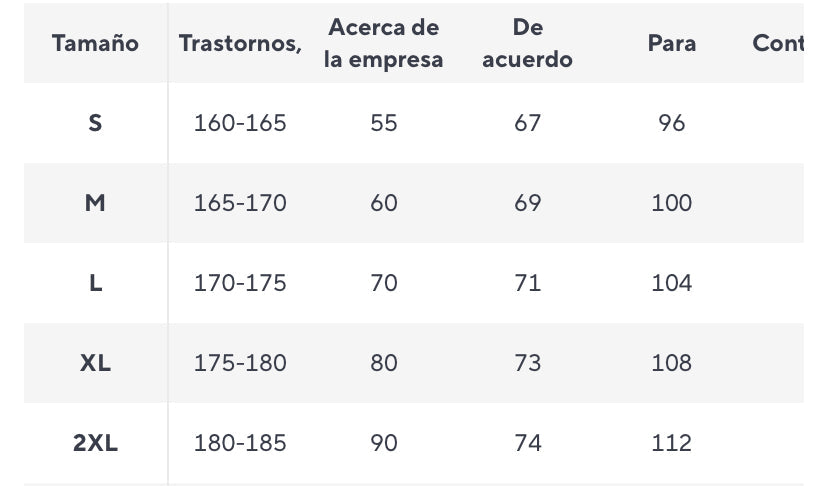Click the 160-165 cell
Image resolution: width=828 pixels, height=486 pixels.
(240, 123)
